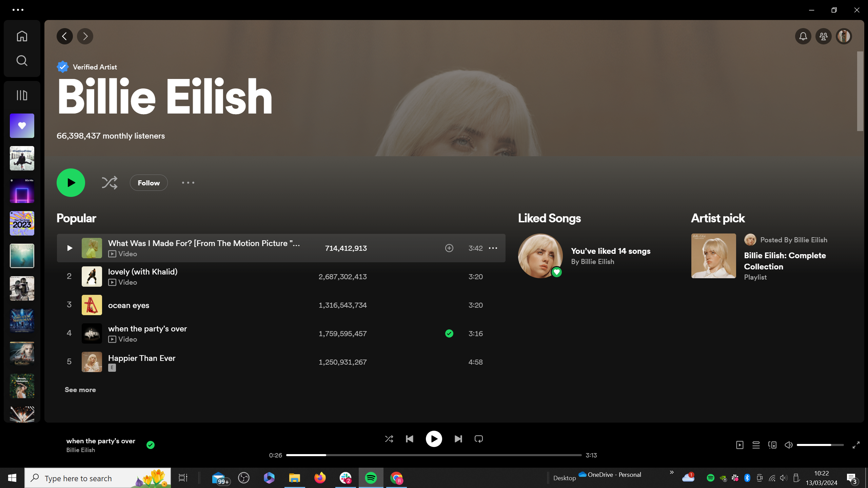The image size is (868, 488).
Task: Open Windows notification center
Action: coord(852,478)
